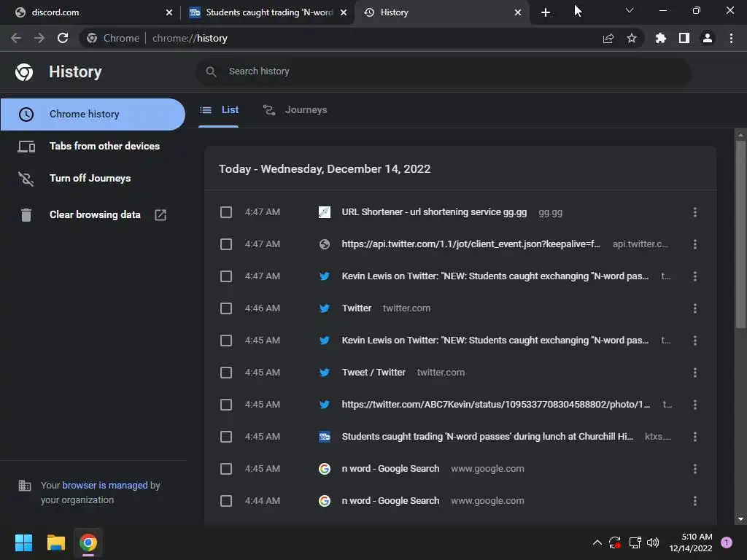Viewport: 747px width, 560px height.
Task: Open URL Shortener gg.gg history link
Action: pyautogui.click(x=434, y=212)
